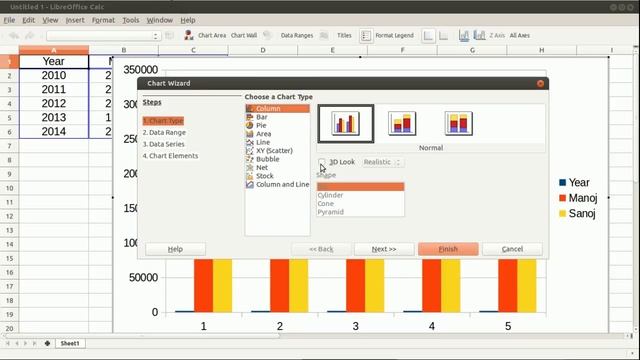Click the Chart Type toolbar icon
The width and height of the screenshot is (640, 360).
coord(189,36)
